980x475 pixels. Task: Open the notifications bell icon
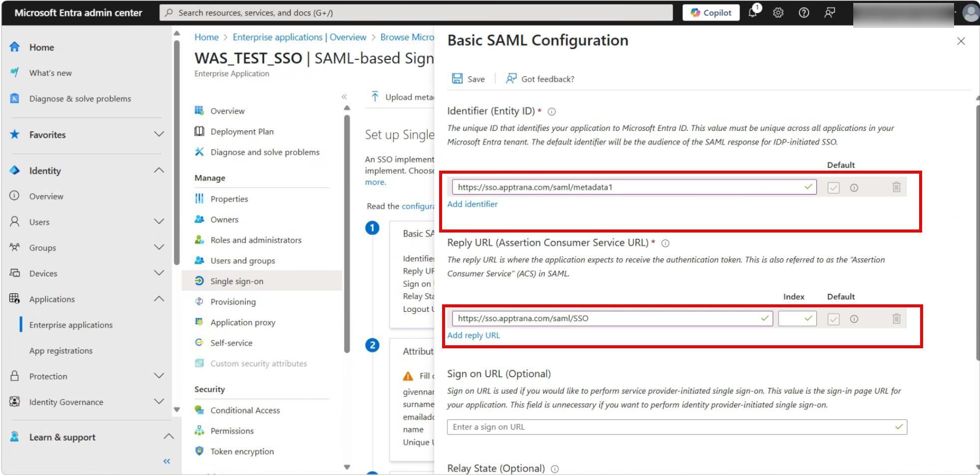753,12
